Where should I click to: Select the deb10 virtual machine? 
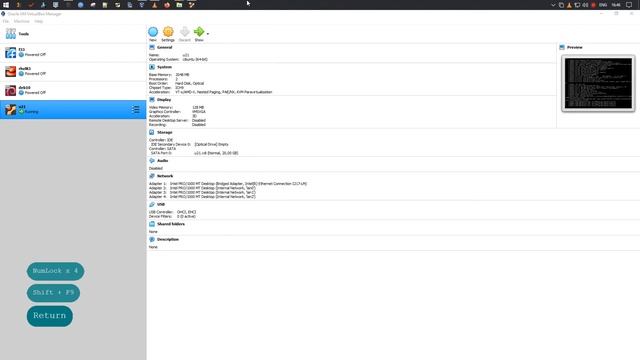coord(73,90)
